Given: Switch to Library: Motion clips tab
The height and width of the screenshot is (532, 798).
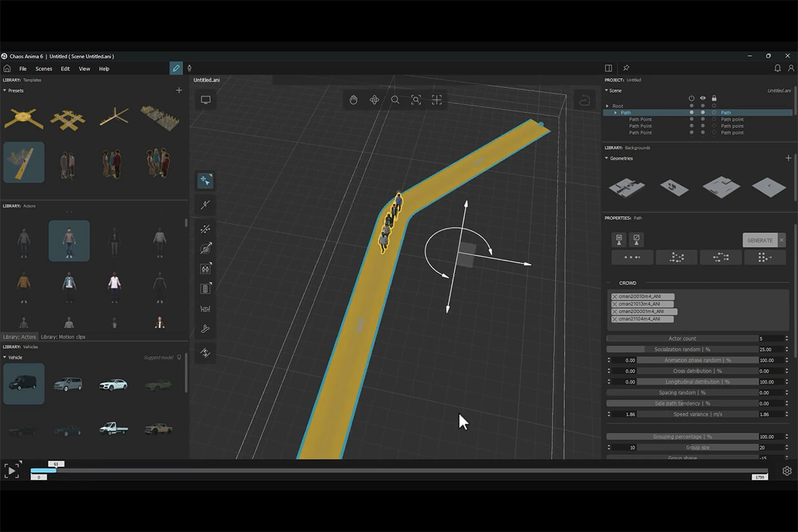Looking at the screenshot, I should [x=63, y=337].
